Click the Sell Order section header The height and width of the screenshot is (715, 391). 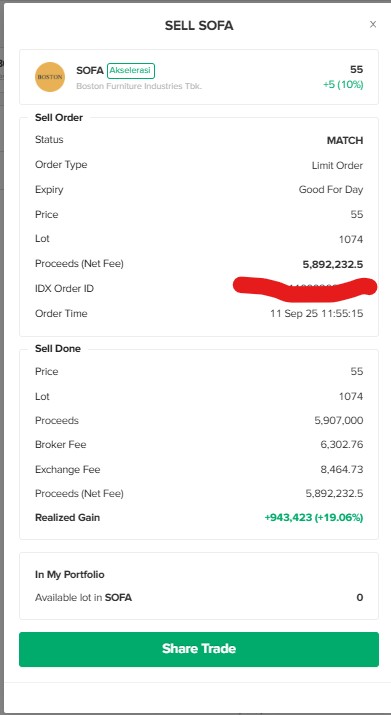click(59, 118)
